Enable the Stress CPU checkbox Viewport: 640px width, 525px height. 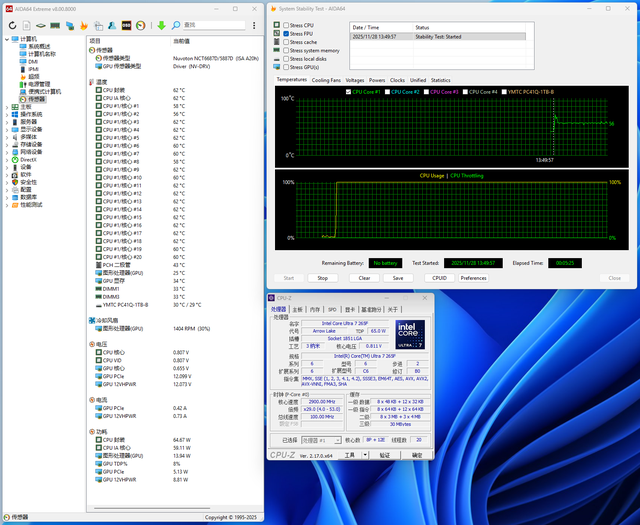point(285,25)
